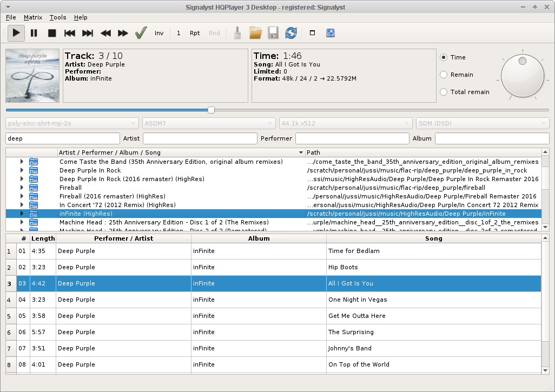Screen dimensions: 555x392
Task: Click the inFinite (HighRes) folder icon
Action: (x=34, y=214)
